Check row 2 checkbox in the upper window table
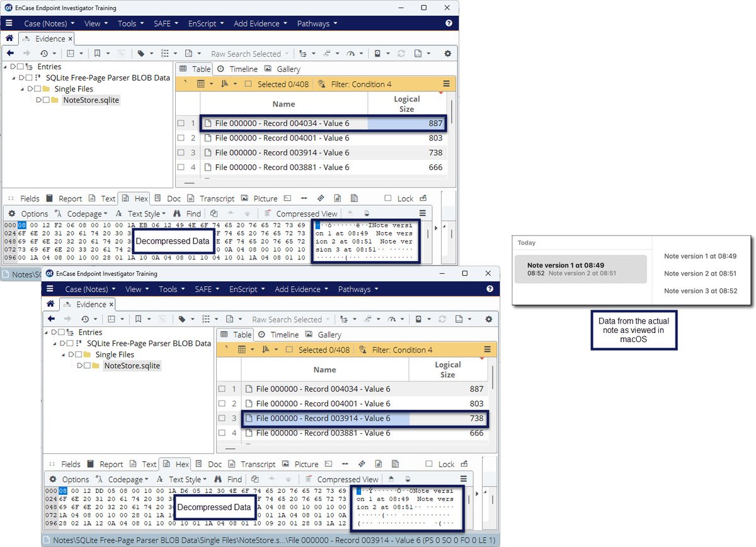Viewport: 756px width, 547px height. click(x=181, y=138)
